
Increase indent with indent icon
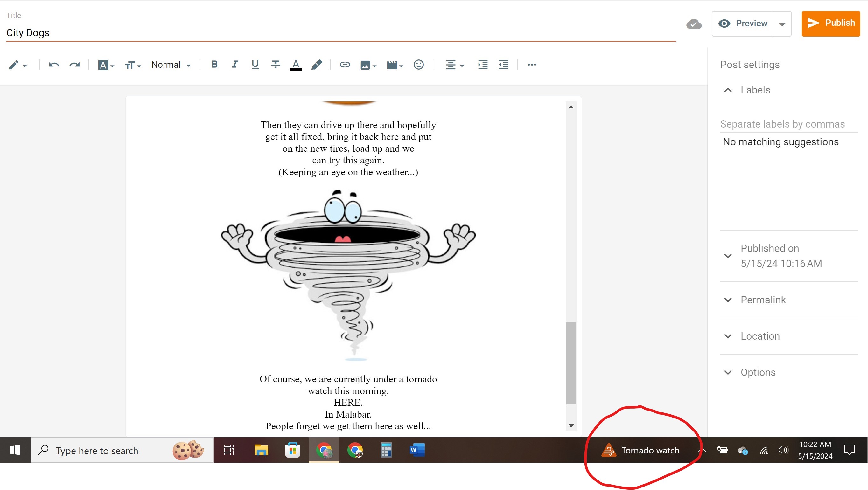click(482, 65)
